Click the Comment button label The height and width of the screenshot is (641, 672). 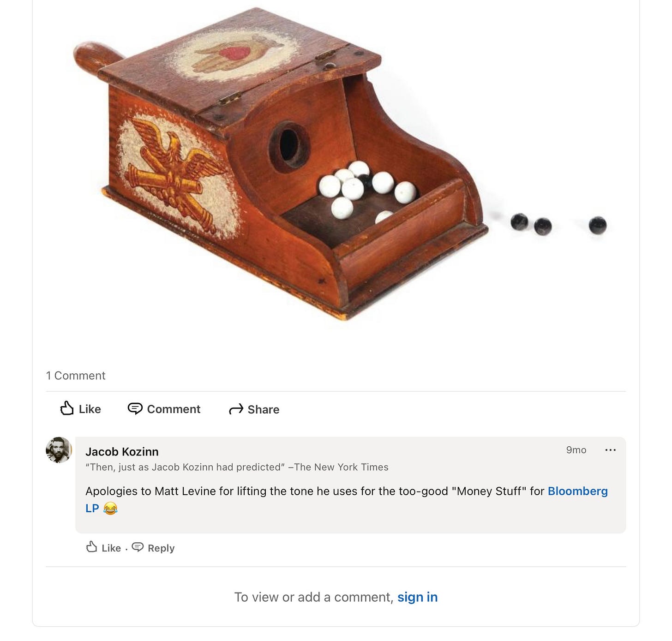tap(174, 409)
